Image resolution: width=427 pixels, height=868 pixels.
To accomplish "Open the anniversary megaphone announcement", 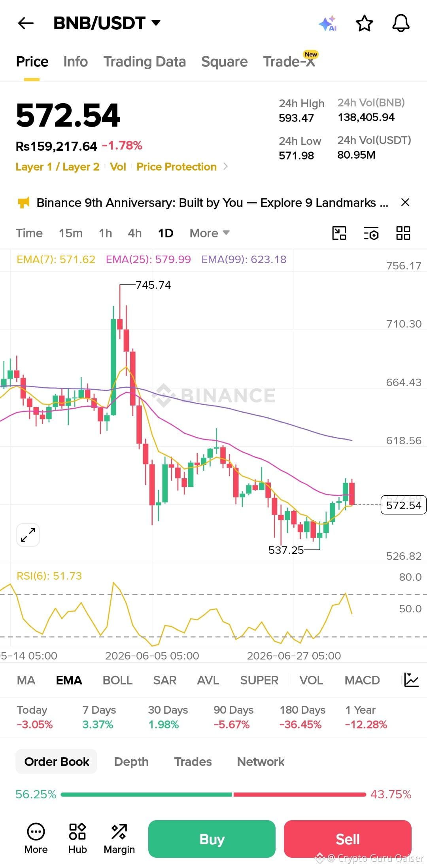I will pos(24,203).
